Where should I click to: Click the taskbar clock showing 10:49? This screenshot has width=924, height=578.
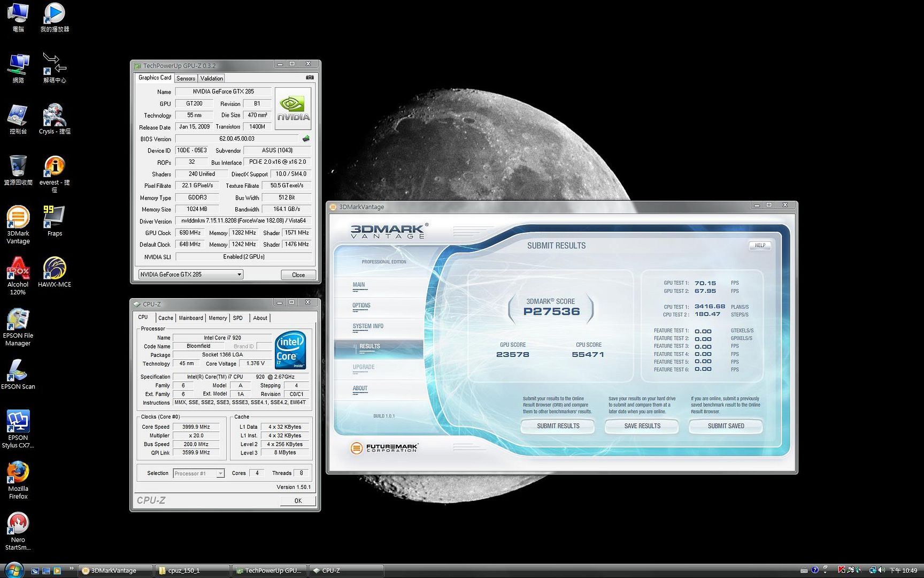(x=903, y=571)
